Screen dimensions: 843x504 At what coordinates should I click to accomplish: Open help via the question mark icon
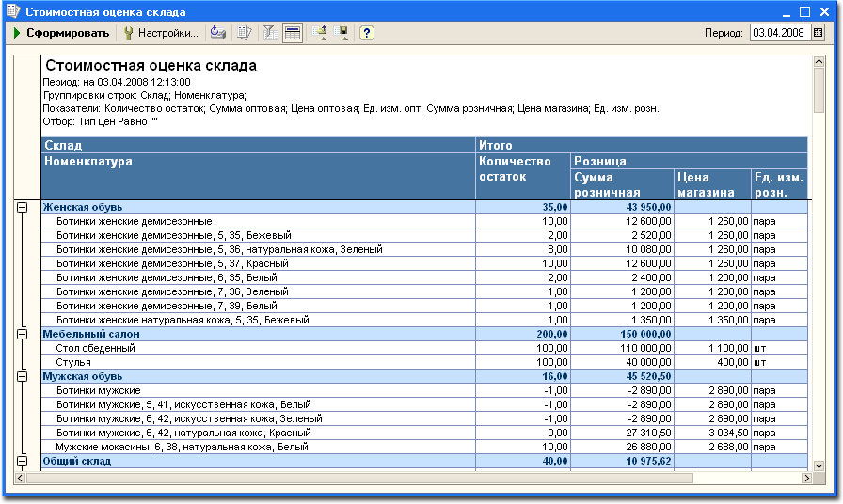(x=367, y=33)
